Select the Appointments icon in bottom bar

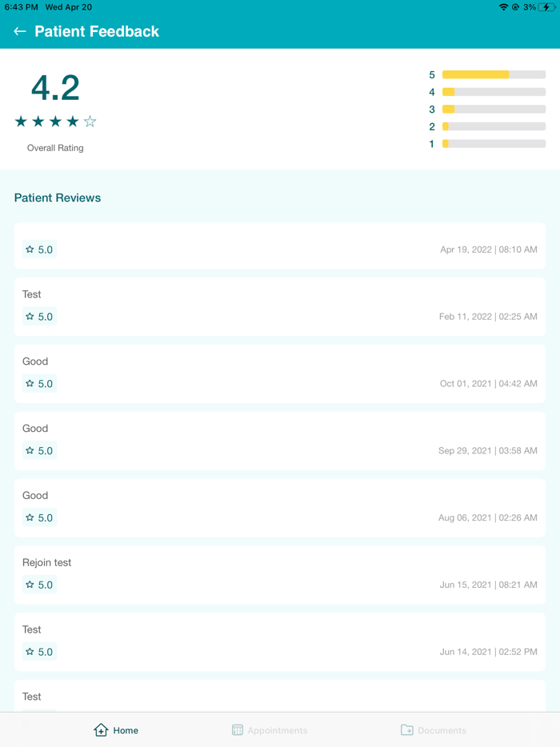point(236,729)
